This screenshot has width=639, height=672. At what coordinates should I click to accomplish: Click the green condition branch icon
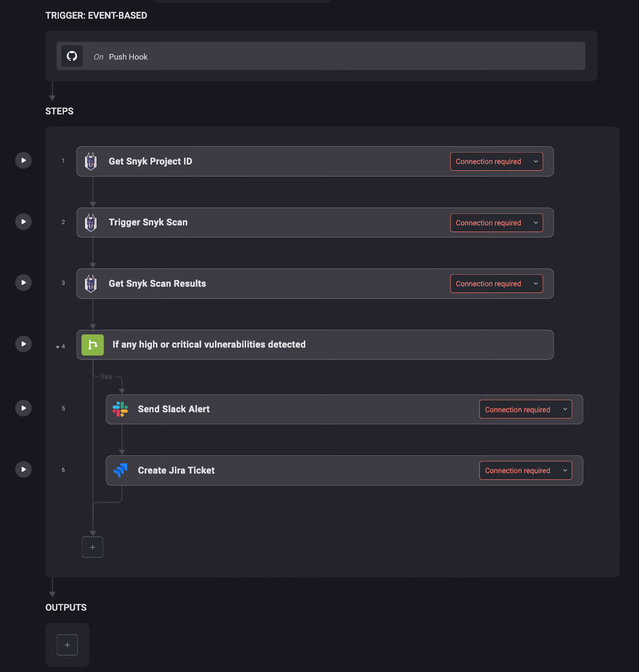point(92,345)
